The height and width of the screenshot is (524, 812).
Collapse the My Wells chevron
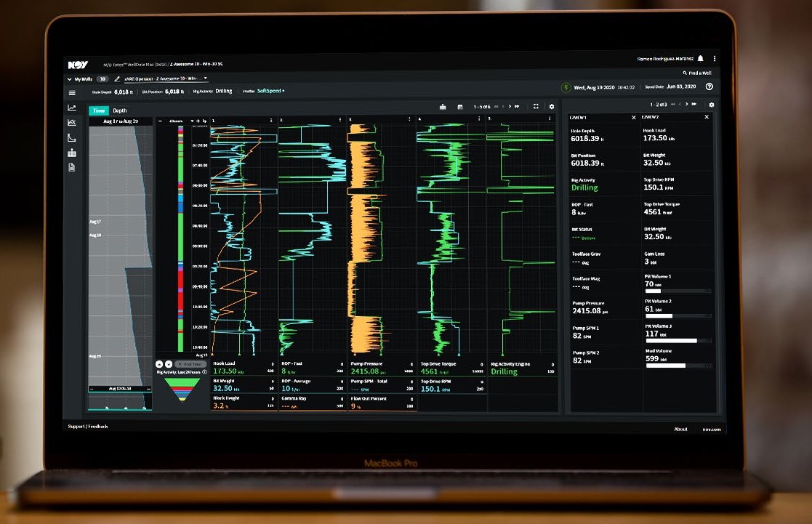click(x=70, y=78)
